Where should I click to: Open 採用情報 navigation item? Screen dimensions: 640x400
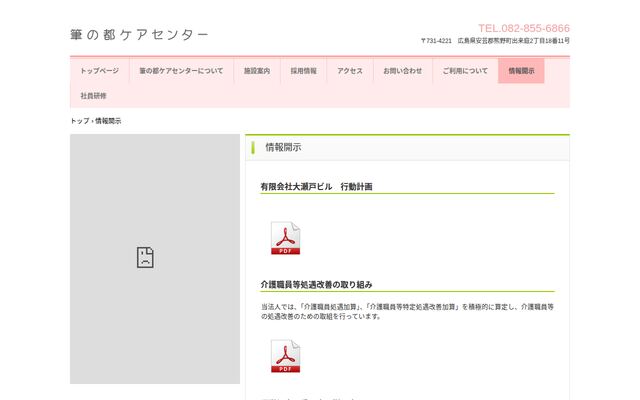[x=303, y=71]
